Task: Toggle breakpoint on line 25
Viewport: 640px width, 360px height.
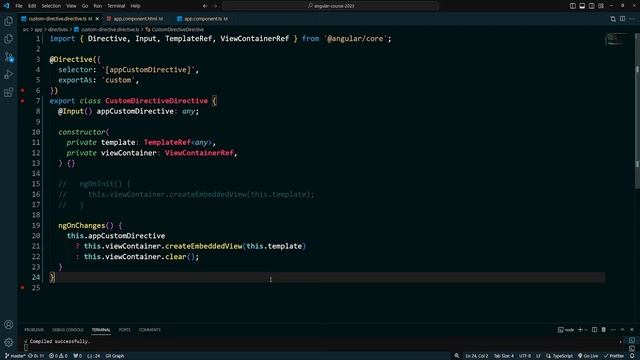Action: [22, 288]
